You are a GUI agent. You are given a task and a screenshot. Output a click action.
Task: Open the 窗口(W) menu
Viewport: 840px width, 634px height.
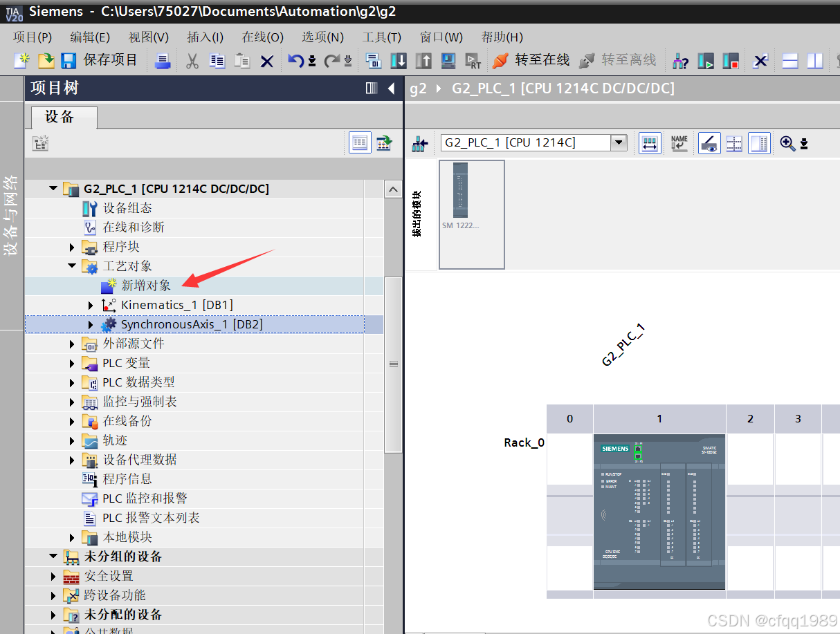coord(441,37)
